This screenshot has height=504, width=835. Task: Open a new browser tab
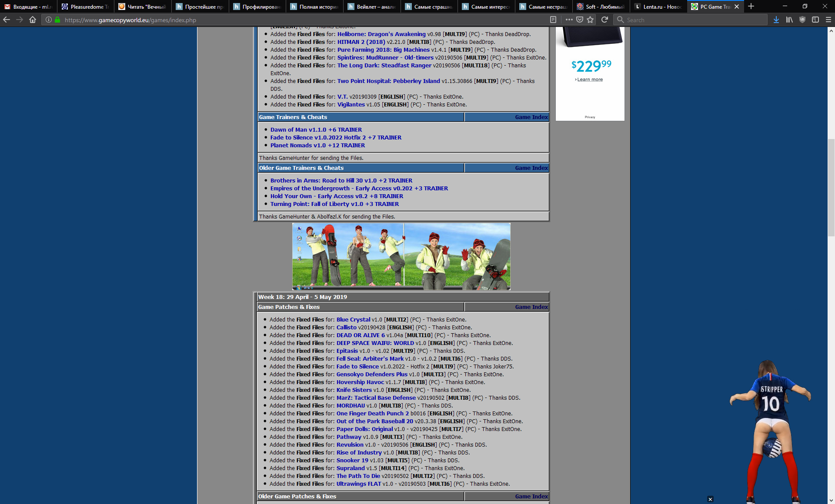pyautogui.click(x=751, y=7)
